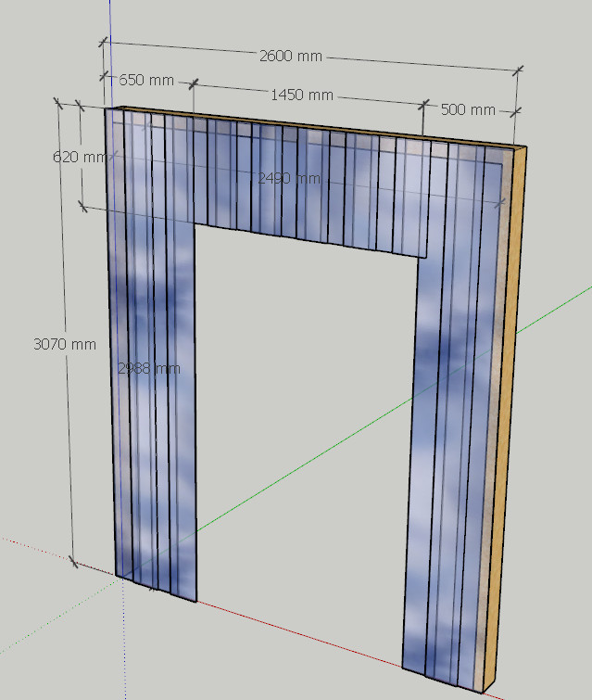The image size is (592, 700).
Task: Click the 2490 mm dimension text
Action: click(x=289, y=179)
